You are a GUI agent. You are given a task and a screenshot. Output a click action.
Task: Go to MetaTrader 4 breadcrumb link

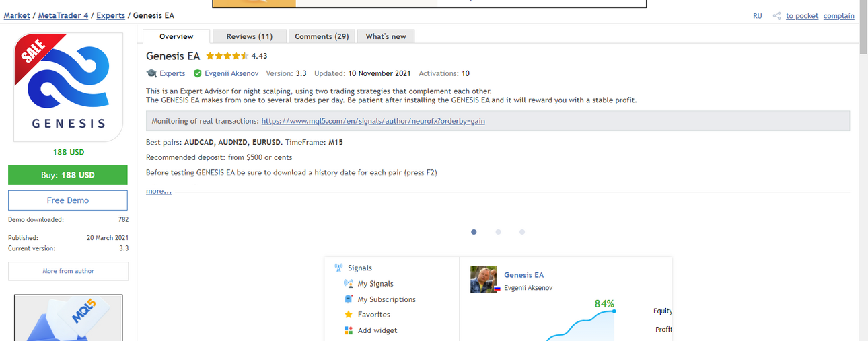(63, 15)
